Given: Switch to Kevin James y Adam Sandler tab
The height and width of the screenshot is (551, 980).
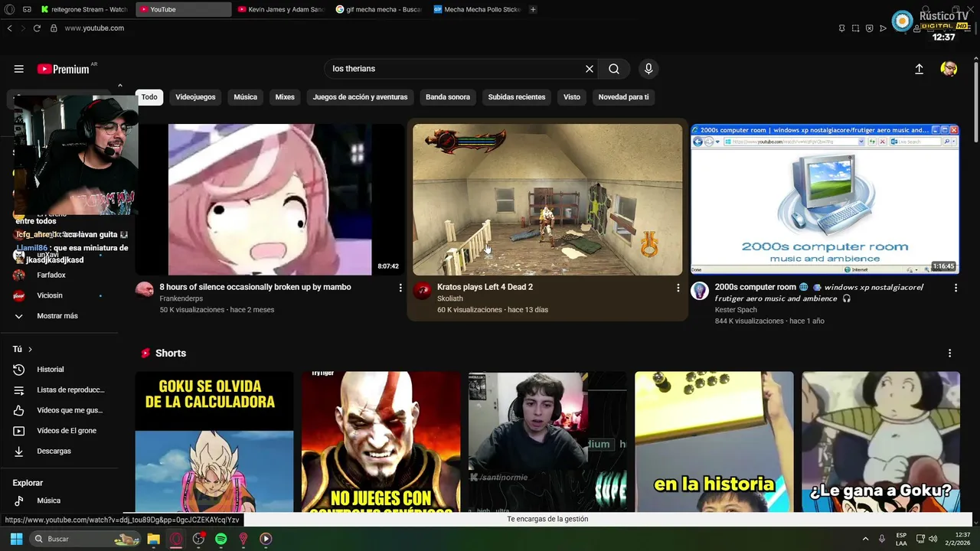Looking at the screenshot, I should point(281,9).
